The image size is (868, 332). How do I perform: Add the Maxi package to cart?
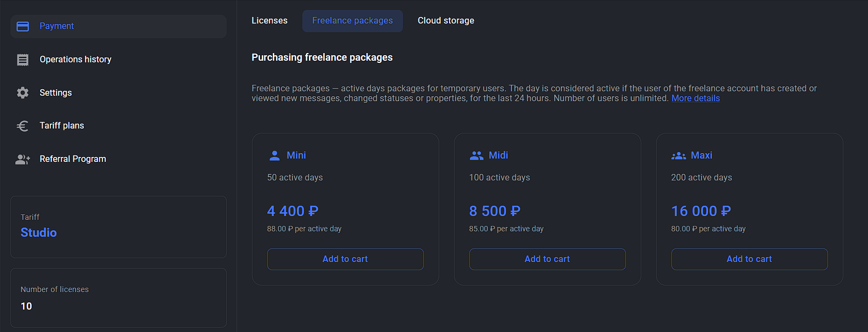coord(749,259)
